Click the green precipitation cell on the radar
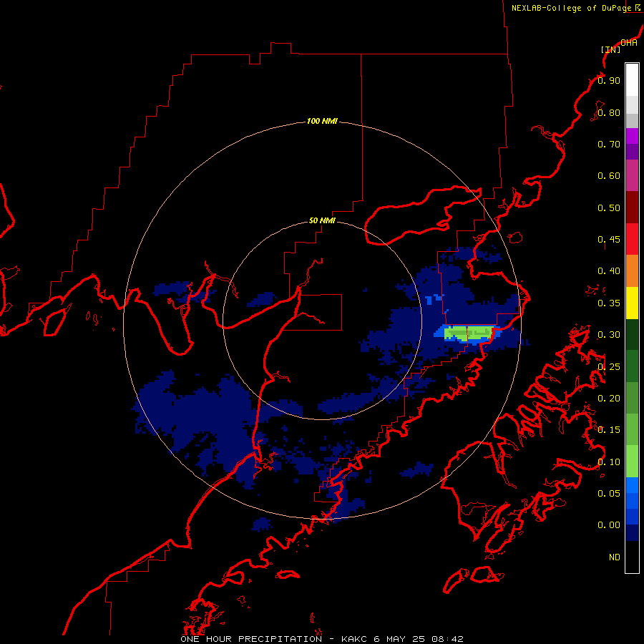Screen dimensions: 644x644 pyautogui.click(x=469, y=333)
